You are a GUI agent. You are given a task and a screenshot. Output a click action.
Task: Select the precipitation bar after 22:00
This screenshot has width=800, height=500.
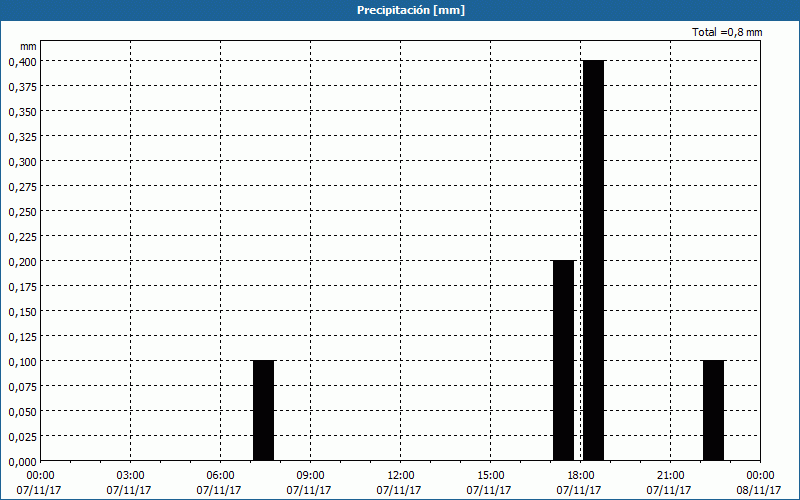[x=713, y=410]
